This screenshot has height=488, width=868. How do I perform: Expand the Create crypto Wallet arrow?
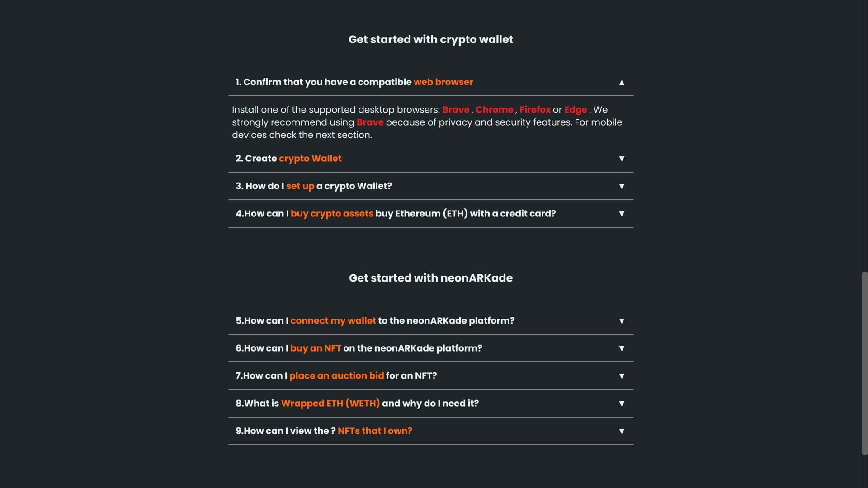622,159
